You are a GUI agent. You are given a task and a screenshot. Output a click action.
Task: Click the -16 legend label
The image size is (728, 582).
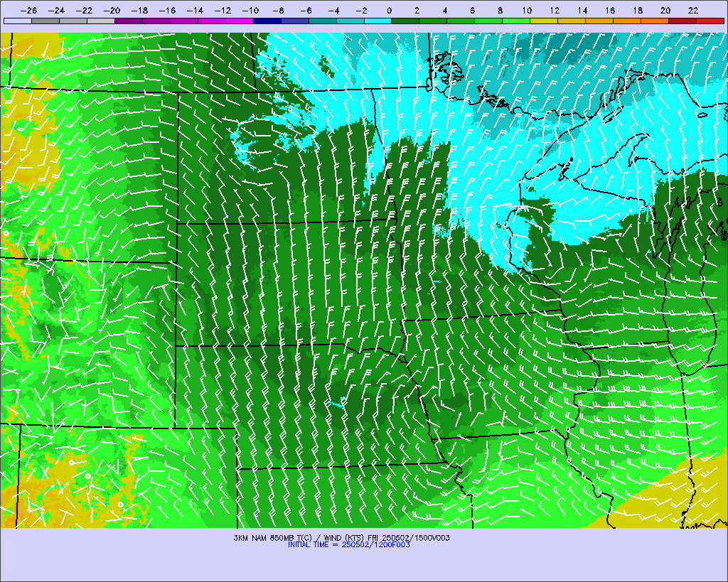point(167,10)
